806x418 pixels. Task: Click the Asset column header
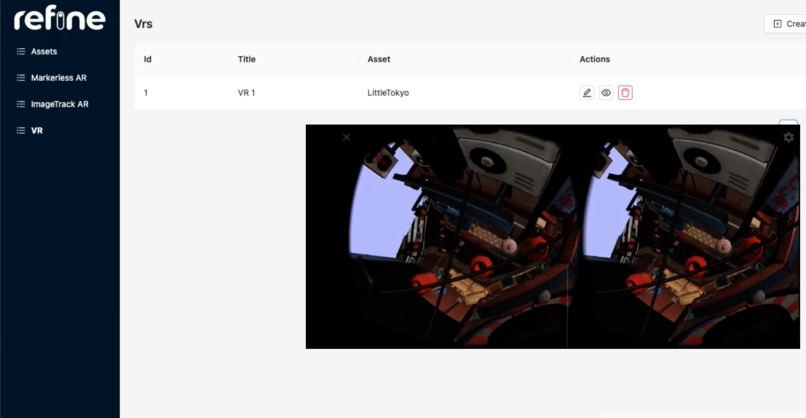(379, 59)
